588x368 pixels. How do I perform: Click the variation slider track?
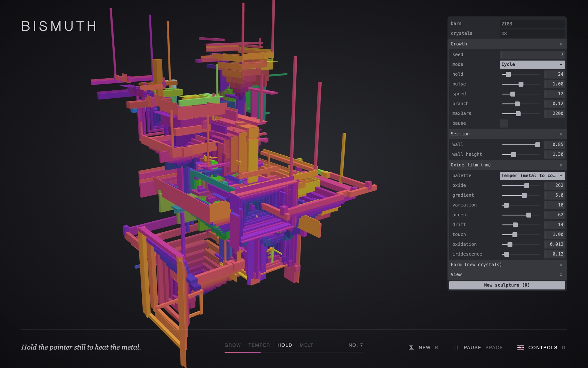tap(521, 205)
